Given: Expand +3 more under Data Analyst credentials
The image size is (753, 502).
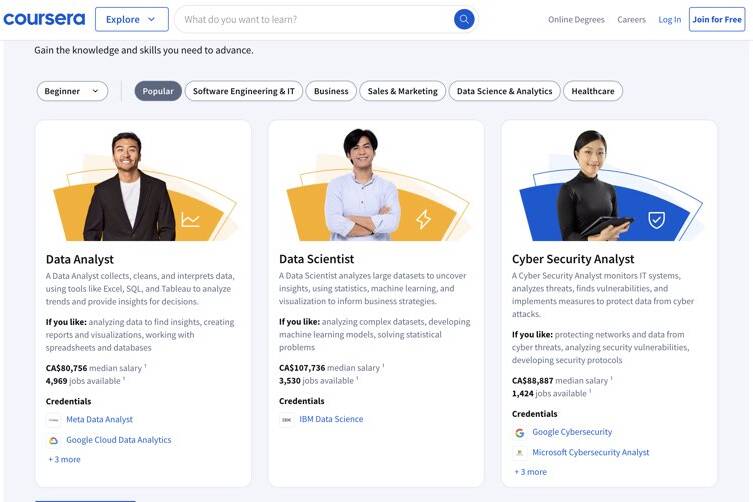Looking at the screenshot, I should [x=64, y=459].
